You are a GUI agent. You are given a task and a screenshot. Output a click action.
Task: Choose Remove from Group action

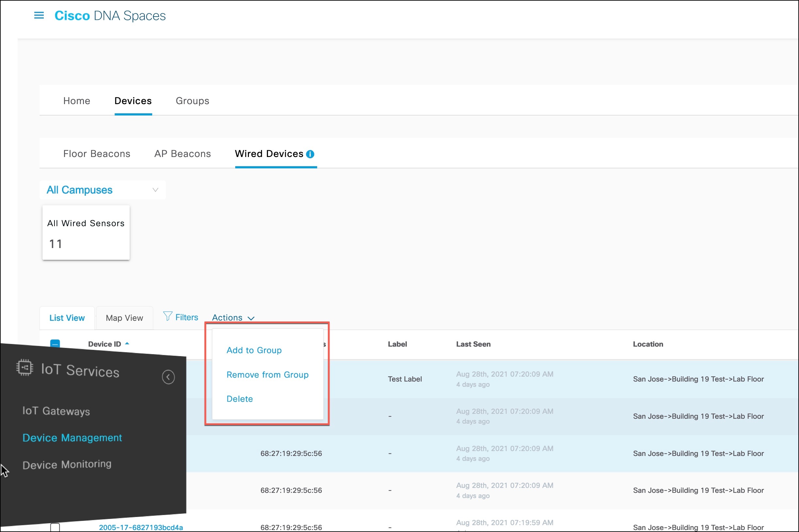click(x=268, y=375)
